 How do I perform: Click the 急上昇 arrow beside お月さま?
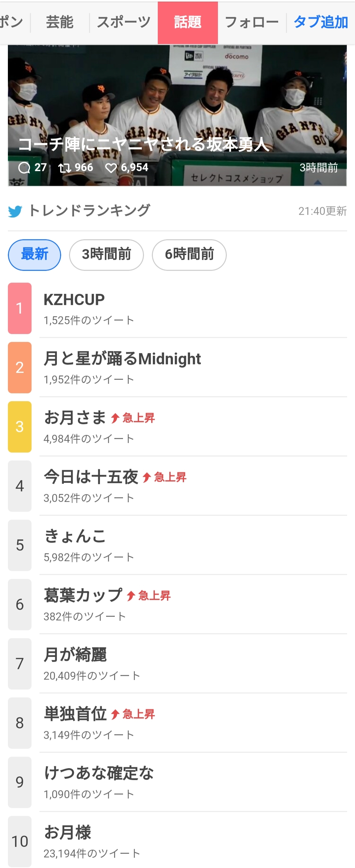(x=115, y=418)
